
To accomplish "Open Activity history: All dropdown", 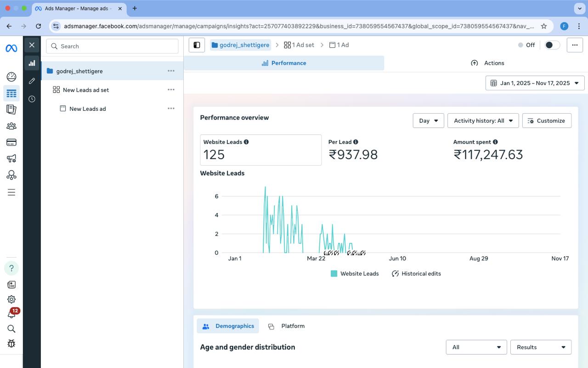I will [x=483, y=121].
